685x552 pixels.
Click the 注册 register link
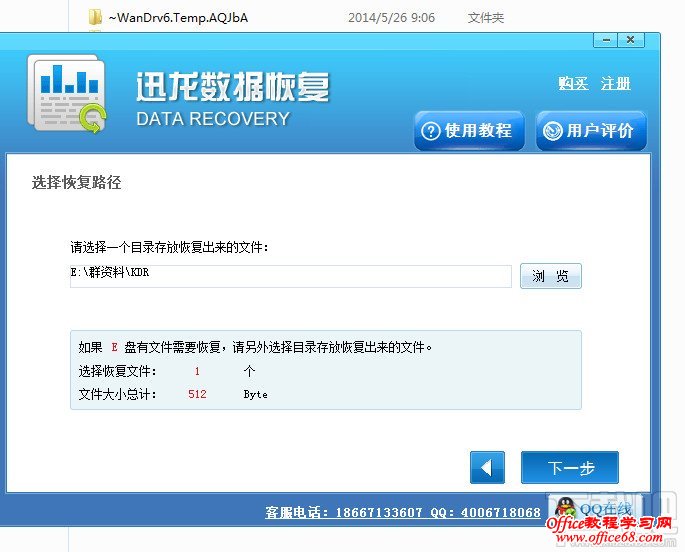pyautogui.click(x=616, y=83)
